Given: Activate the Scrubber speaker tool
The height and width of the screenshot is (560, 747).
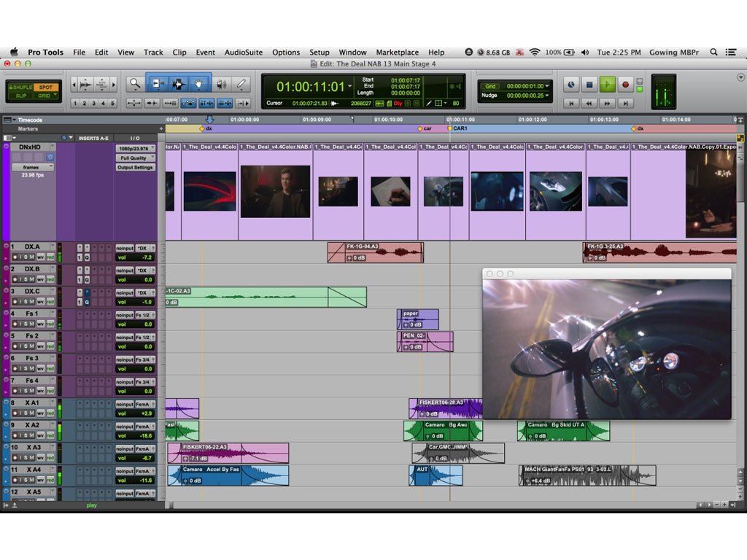Looking at the screenshot, I should (x=222, y=85).
